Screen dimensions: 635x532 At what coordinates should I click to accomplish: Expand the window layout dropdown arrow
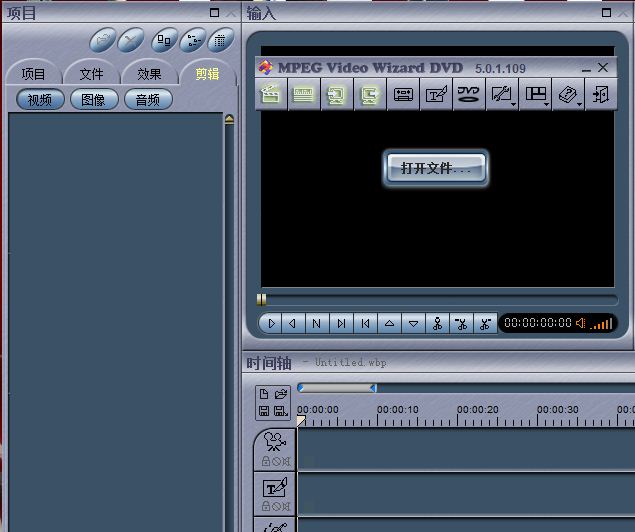pyautogui.click(x=547, y=104)
